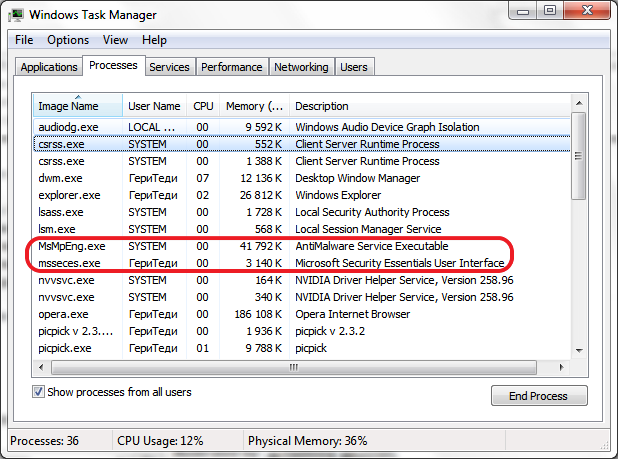The image size is (618, 459).
Task: Close the Windows Task Manager window
Action: click(586, 12)
